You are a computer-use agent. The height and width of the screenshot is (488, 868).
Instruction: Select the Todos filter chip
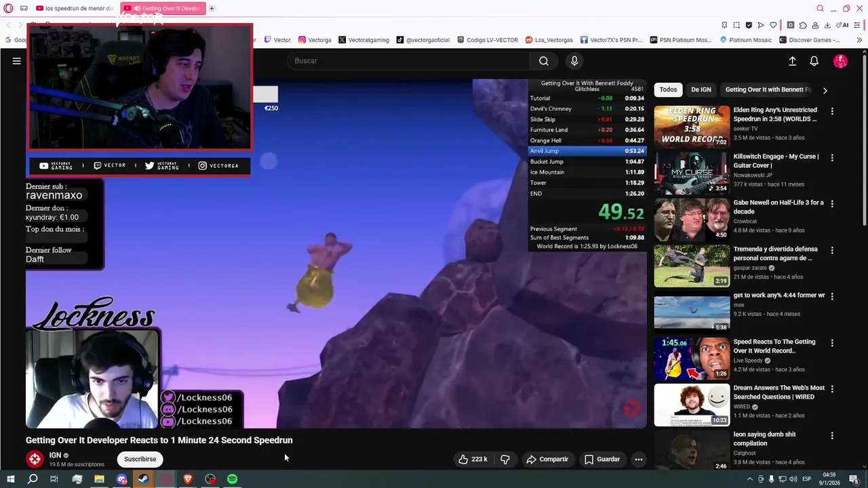click(668, 89)
